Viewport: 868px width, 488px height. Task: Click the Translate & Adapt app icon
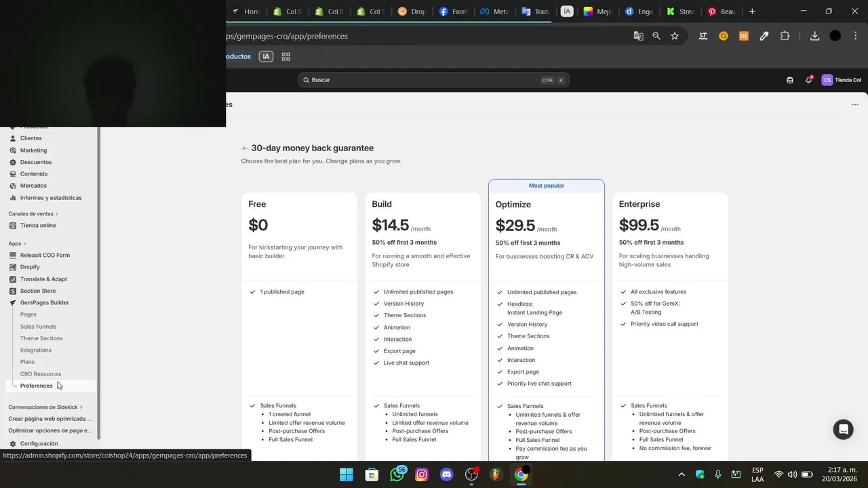13,279
